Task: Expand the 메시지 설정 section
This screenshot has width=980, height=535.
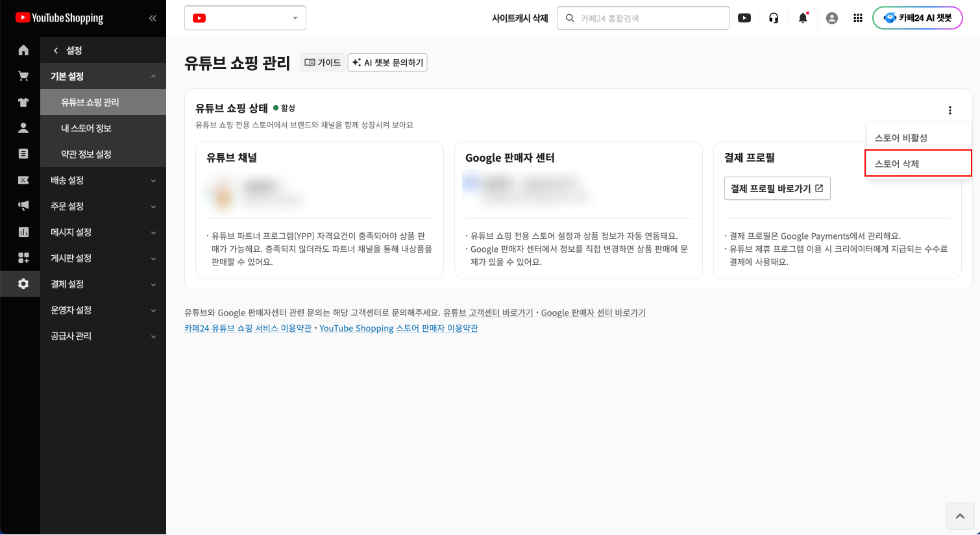Action: point(103,232)
